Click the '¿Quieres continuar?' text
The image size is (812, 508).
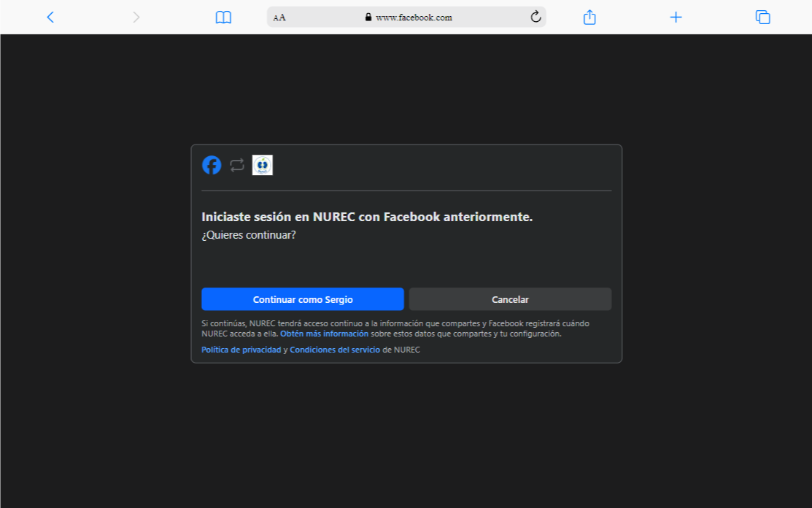pos(249,235)
